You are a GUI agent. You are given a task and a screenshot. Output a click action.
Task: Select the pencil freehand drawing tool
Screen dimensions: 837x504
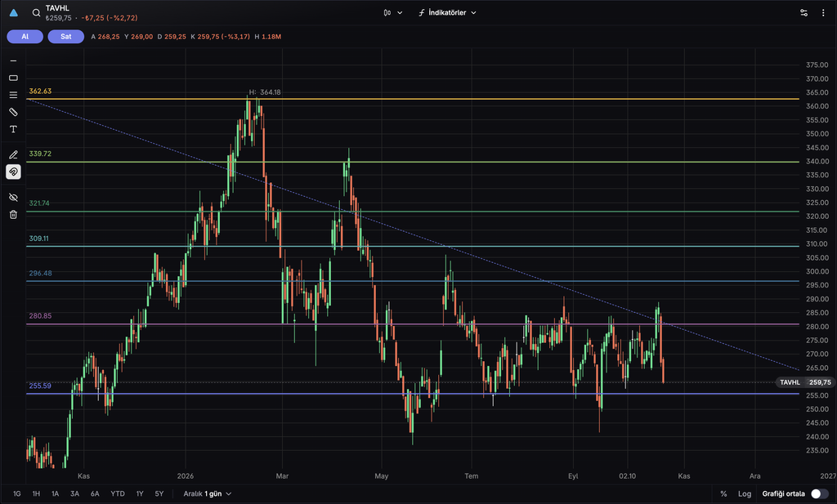(x=13, y=154)
